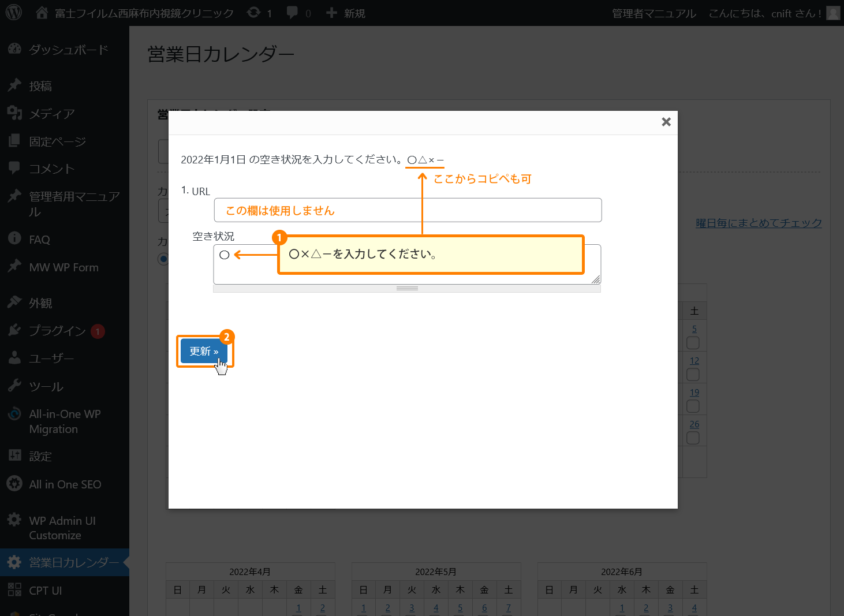
Task: Click the MW WP Form pin icon
Action: click(x=14, y=266)
